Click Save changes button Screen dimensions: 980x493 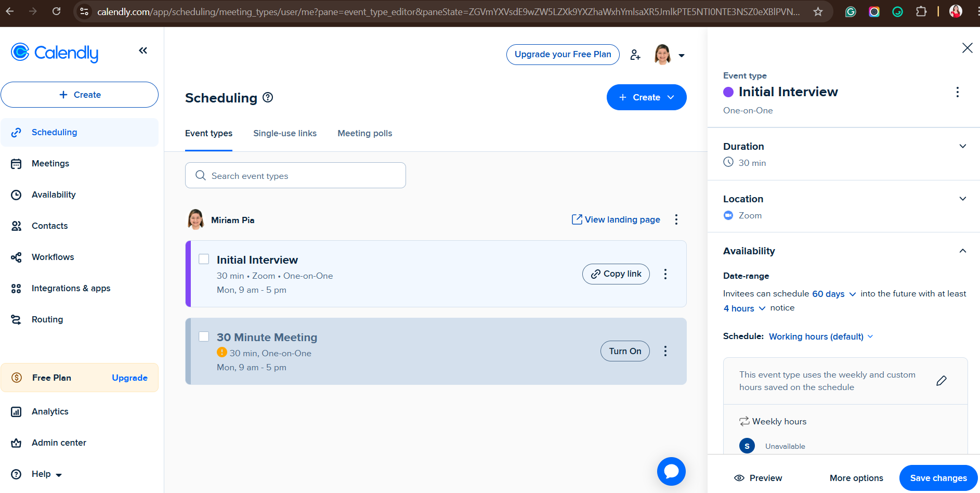(x=938, y=478)
